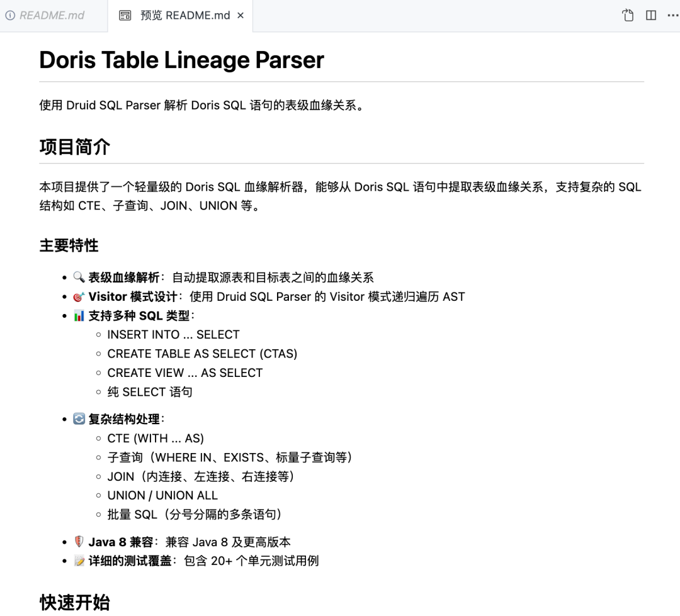Click the shield emoji before Java 8 兼容
Screen dimensions: 680x616
[x=79, y=542]
